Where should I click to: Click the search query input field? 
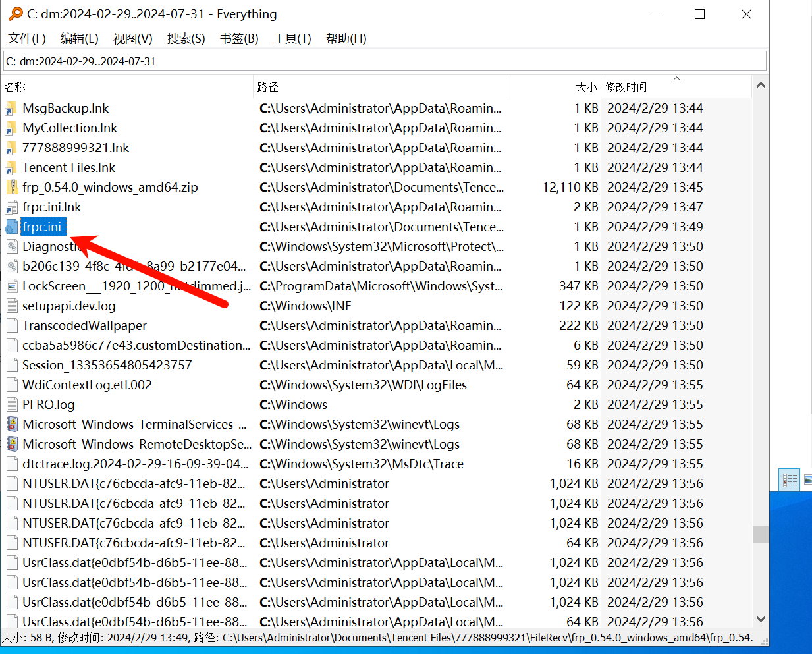pos(385,61)
